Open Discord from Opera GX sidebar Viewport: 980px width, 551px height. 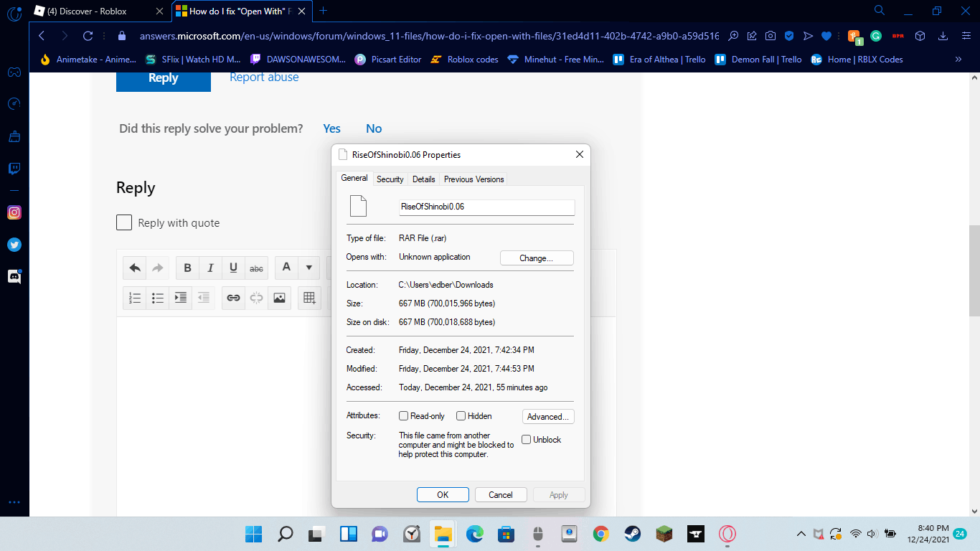[14, 276]
